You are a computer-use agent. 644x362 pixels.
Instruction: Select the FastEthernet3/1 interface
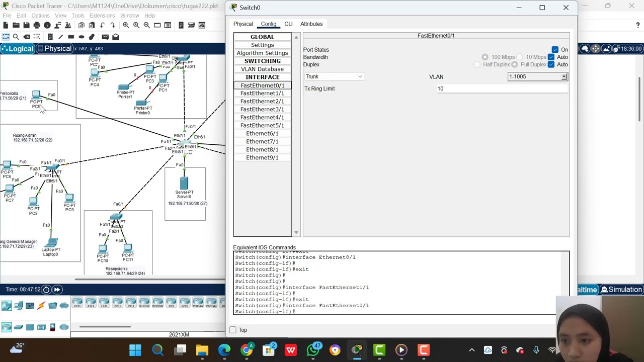[262, 110]
